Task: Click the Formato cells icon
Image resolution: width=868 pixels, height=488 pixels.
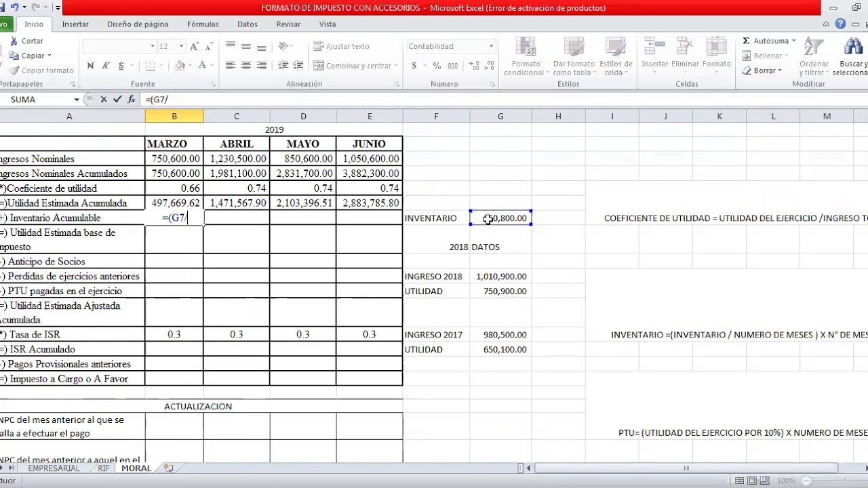Action: [716, 53]
